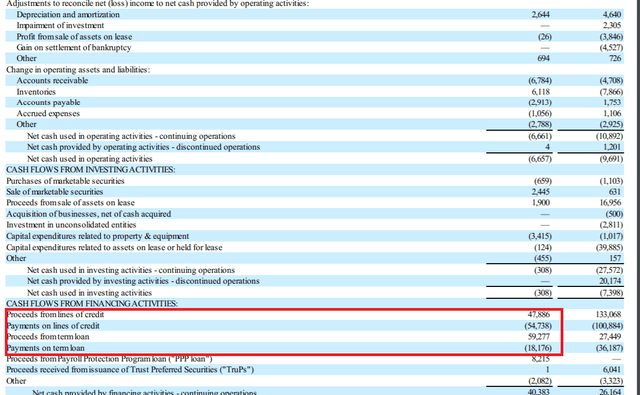Click 'Payments on lines of credit' label

coord(53,326)
